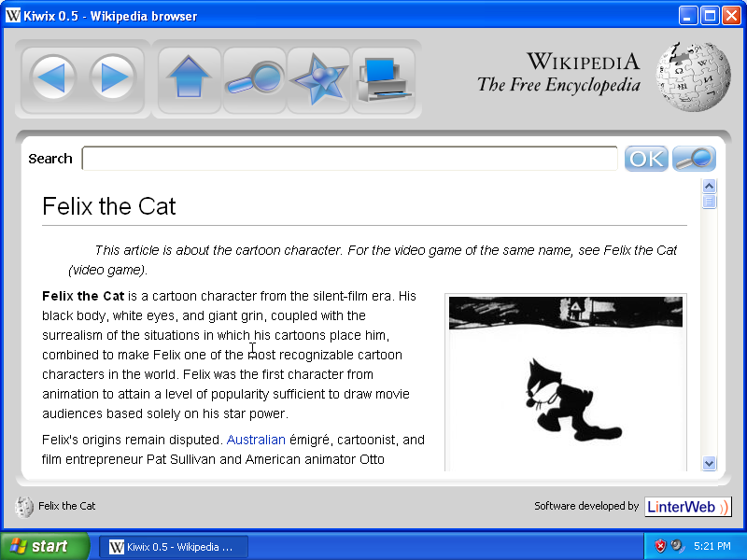Click the red security shield tray icon
The height and width of the screenshot is (560, 747).
coord(660,546)
